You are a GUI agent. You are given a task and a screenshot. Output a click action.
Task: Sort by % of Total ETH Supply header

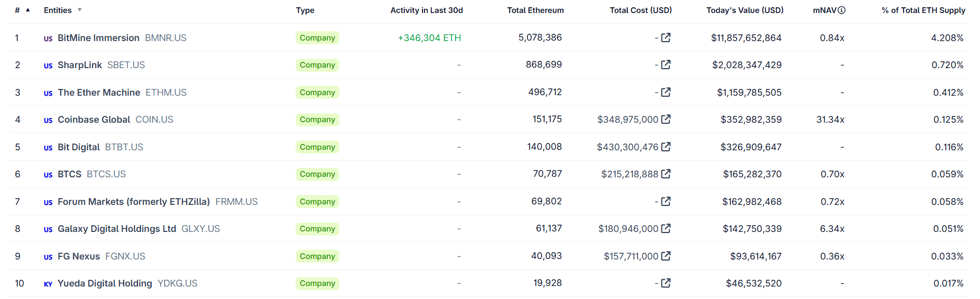[923, 10]
